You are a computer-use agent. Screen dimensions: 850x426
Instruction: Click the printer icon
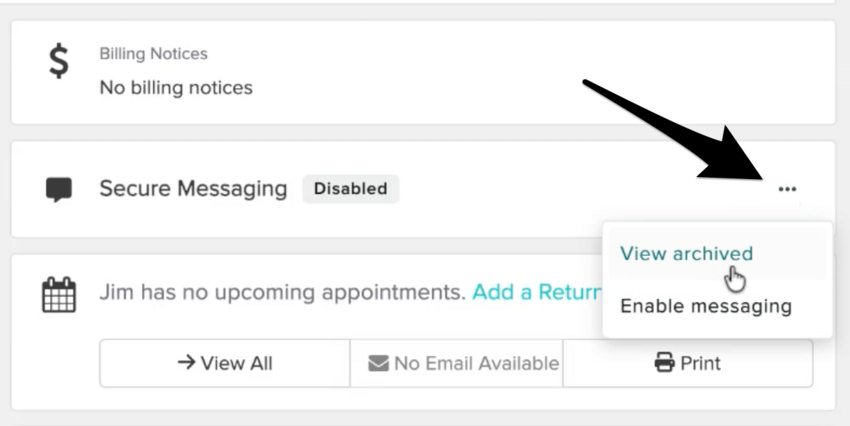664,363
